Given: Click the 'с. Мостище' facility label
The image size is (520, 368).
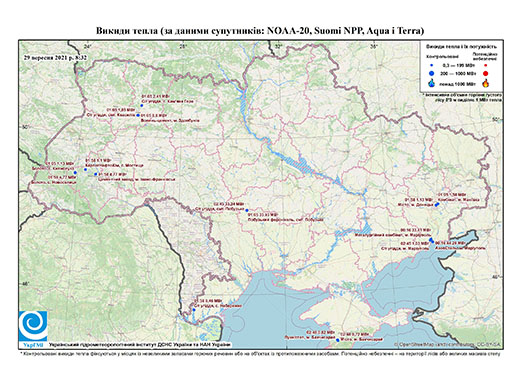Looking at the screenshot, I should pyautogui.click(x=114, y=165).
